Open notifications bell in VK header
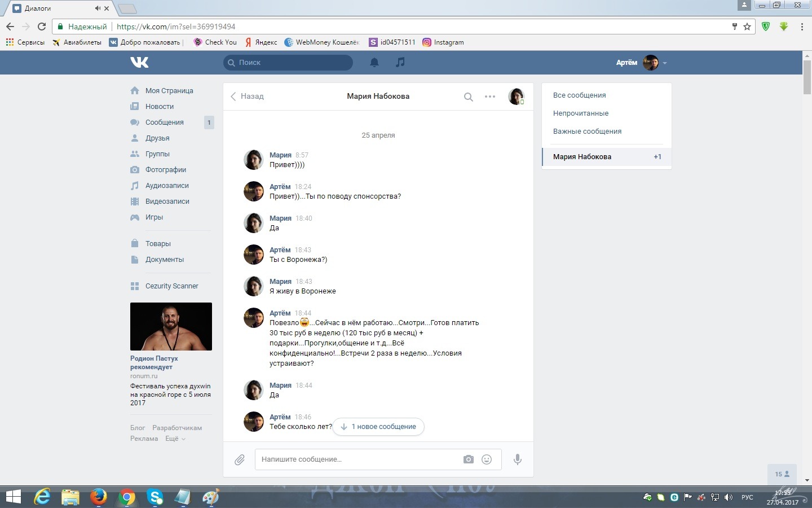 coord(374,62)
